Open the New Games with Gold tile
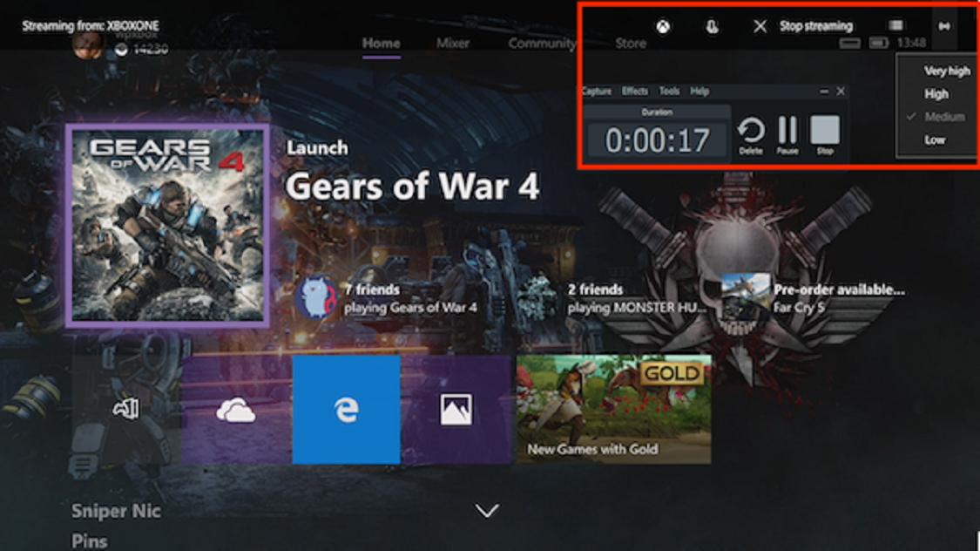Viewport: 980px width, 551px height. pyautogui.click(x=613, y=408)
